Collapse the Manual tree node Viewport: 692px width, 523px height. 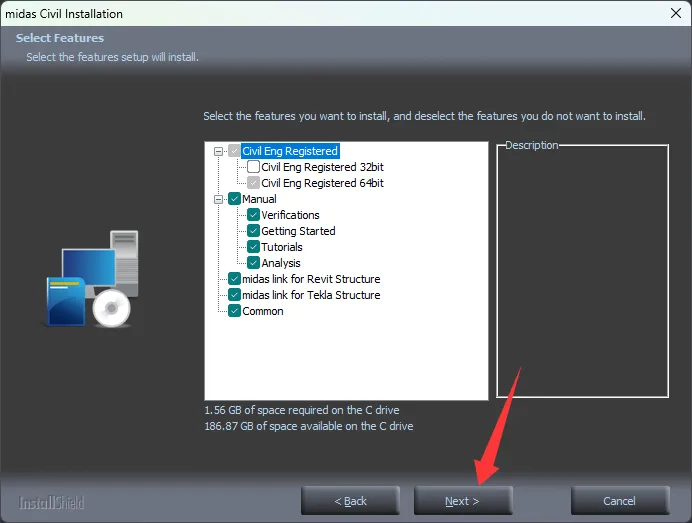point(218,199)
